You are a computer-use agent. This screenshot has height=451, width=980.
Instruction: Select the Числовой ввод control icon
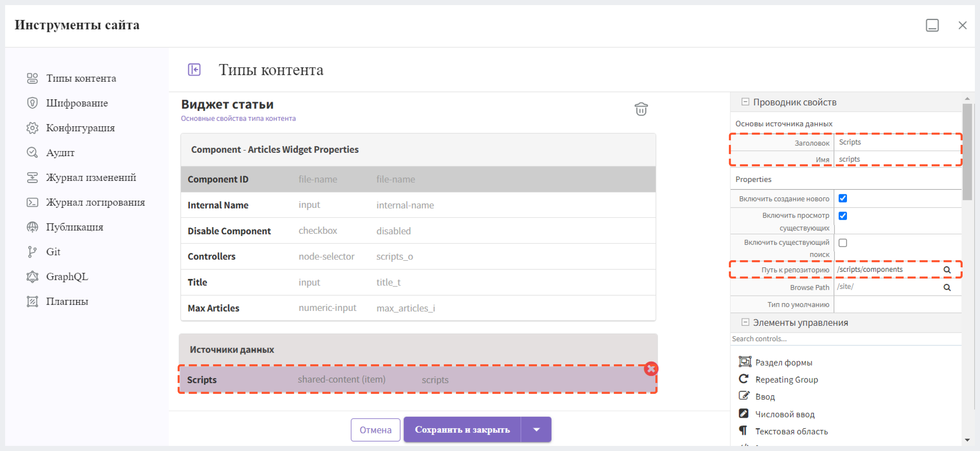click(744, 413)
